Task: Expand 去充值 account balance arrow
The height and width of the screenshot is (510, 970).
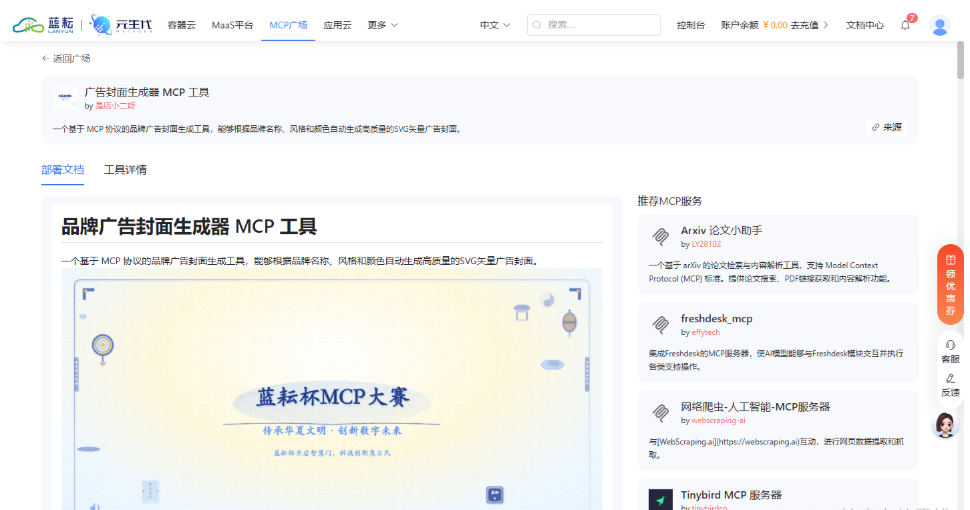Action: pos(826,25)
